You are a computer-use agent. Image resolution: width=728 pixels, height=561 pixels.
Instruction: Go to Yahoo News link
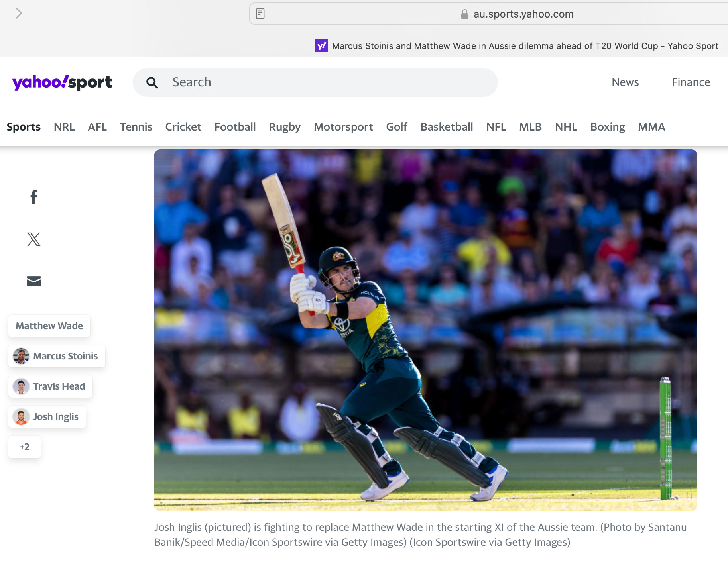625,82
